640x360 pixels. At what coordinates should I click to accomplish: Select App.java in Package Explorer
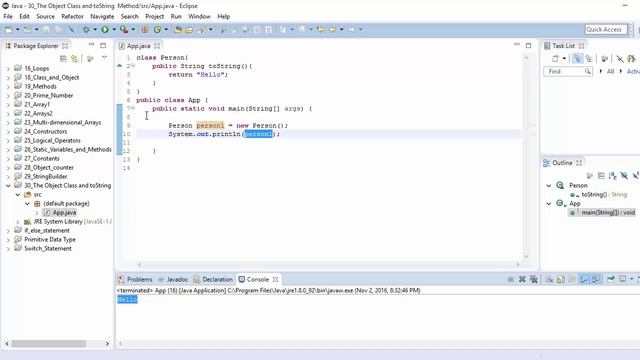[x=60, y=213]
